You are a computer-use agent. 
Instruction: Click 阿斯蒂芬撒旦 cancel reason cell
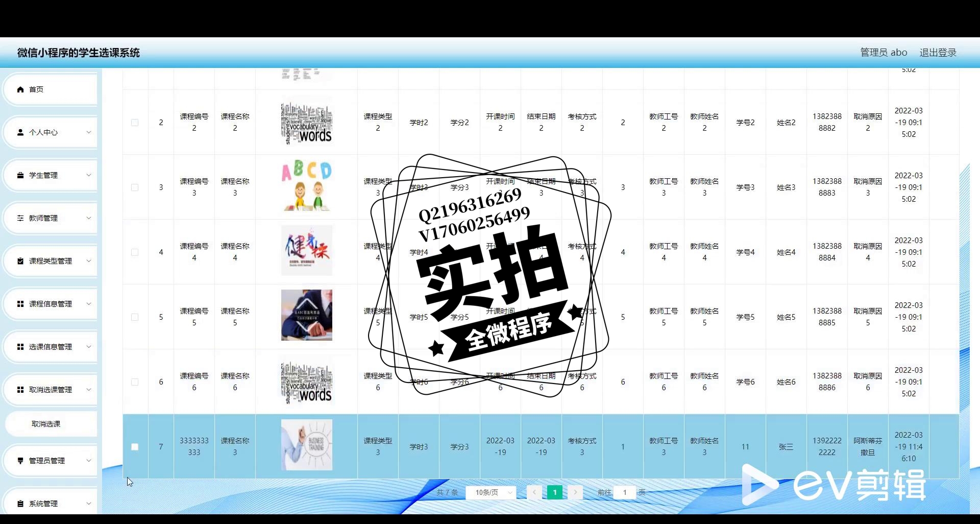868,446
